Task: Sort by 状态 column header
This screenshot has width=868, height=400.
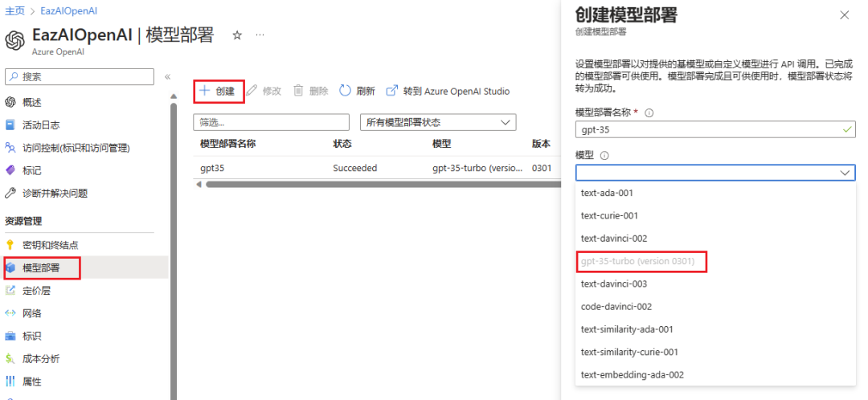Action: click(342, 144)
